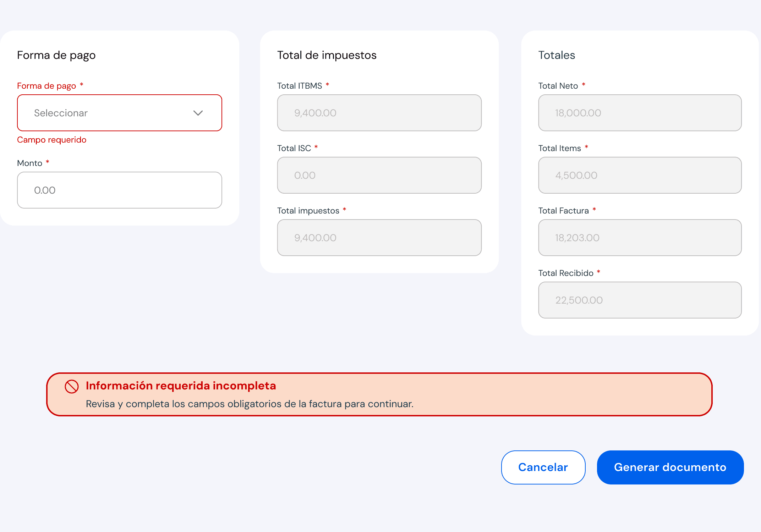Click the Total Neto field
Viewport: 761px width, 532px height.
click(640, 113)
